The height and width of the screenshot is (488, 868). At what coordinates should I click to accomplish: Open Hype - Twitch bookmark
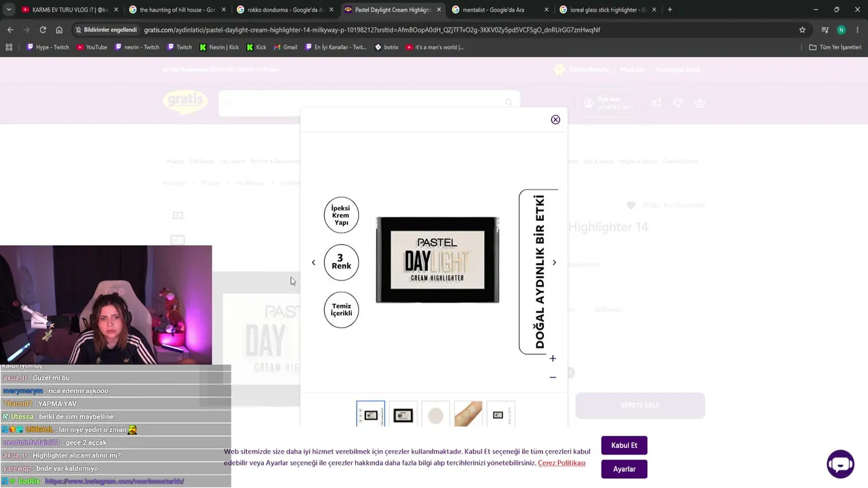47,47
